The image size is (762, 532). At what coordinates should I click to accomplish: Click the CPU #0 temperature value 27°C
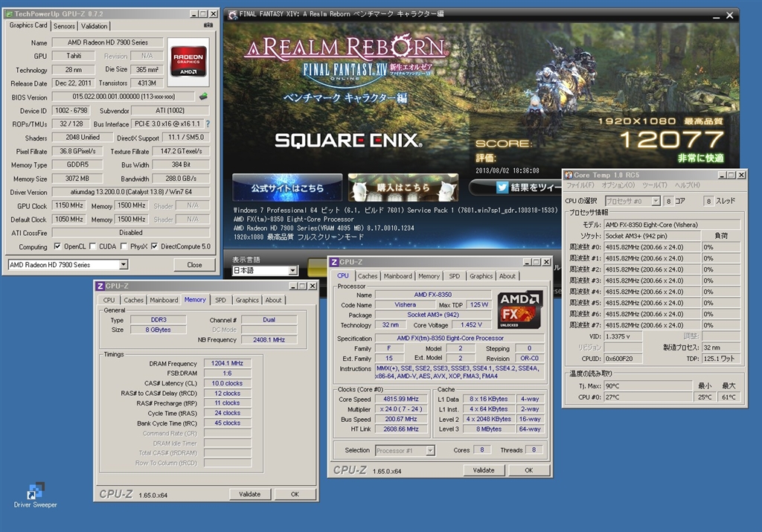648,397
